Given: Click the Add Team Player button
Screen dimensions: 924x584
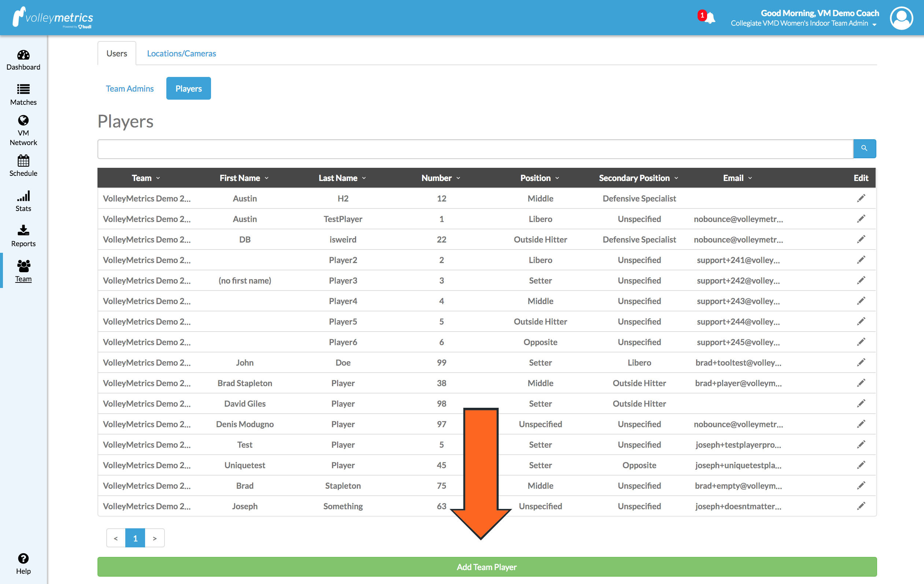Looking at the screenshot, I should pos(487,567).
